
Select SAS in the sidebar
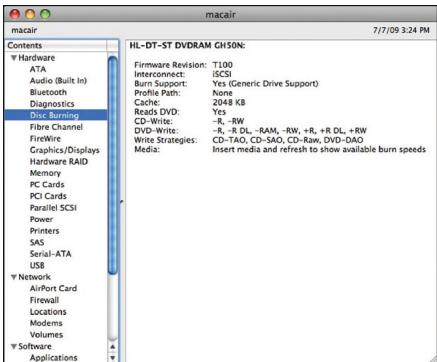(x=37, y=242)
